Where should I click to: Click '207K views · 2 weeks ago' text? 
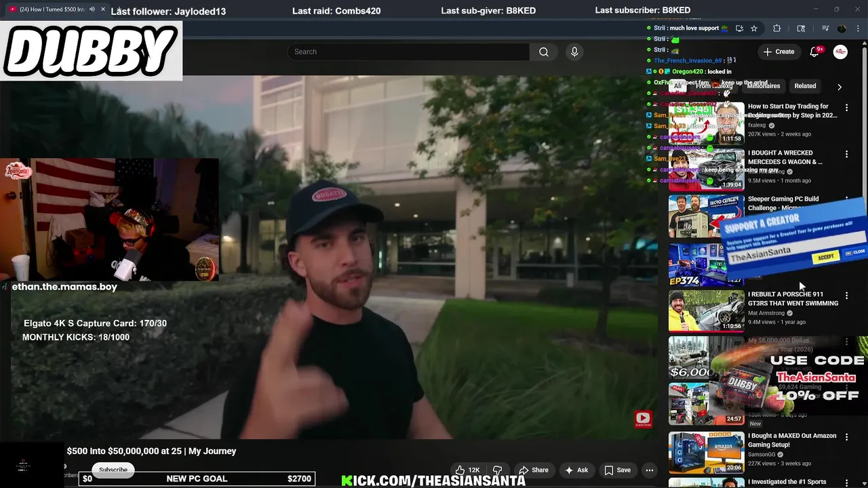[x=779, y=134]
